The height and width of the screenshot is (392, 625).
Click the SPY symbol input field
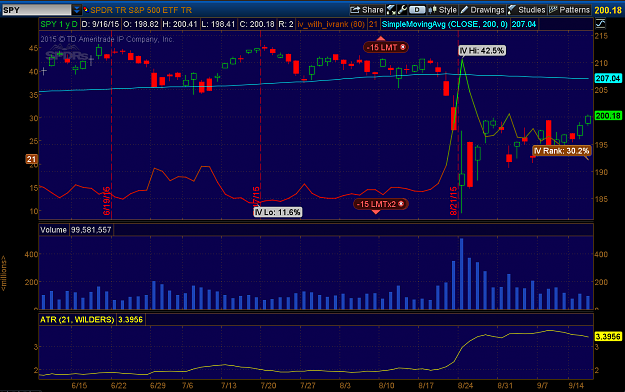37,10
